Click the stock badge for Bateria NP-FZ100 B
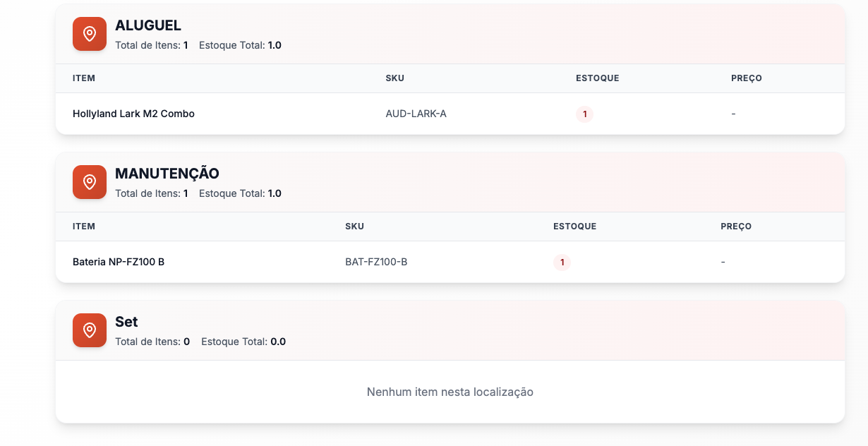 tap(562, 263)
